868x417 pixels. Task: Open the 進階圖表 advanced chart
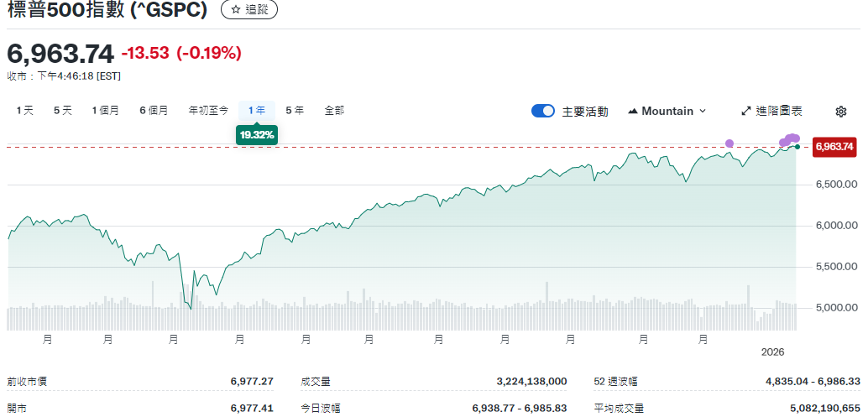[x=771, y=111]
